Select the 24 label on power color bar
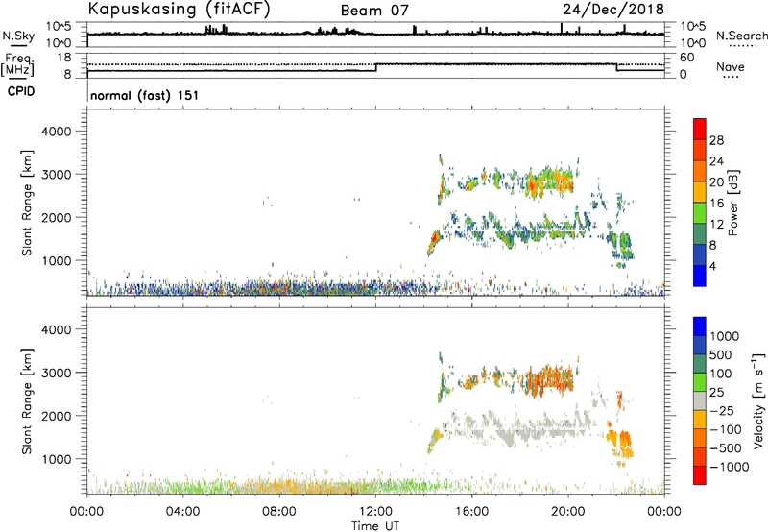This screenshot has width=768, height=532. 716,161
